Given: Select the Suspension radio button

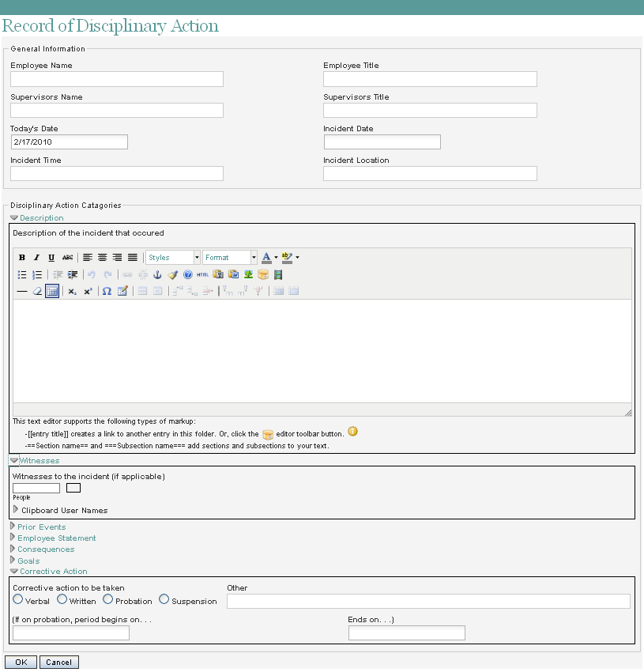Looking at the screenshot, I should pyautogui.click(x=164, y=599).
